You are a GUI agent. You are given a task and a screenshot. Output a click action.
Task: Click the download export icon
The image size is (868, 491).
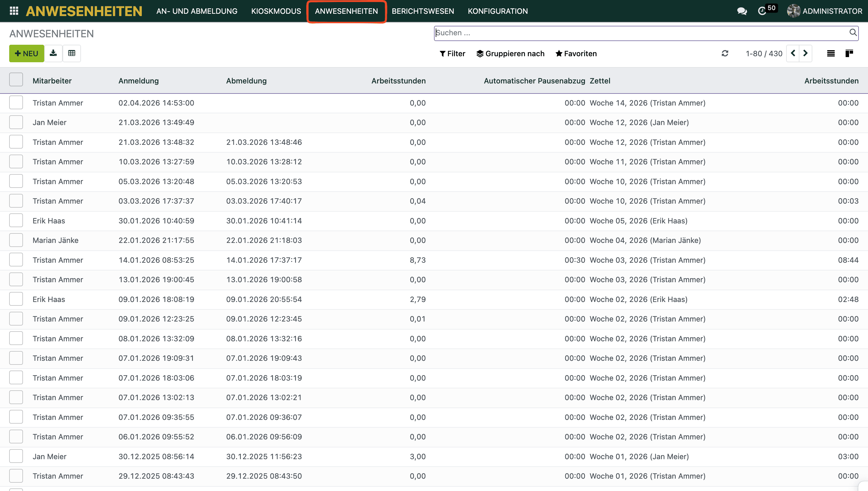pos(53,53)
